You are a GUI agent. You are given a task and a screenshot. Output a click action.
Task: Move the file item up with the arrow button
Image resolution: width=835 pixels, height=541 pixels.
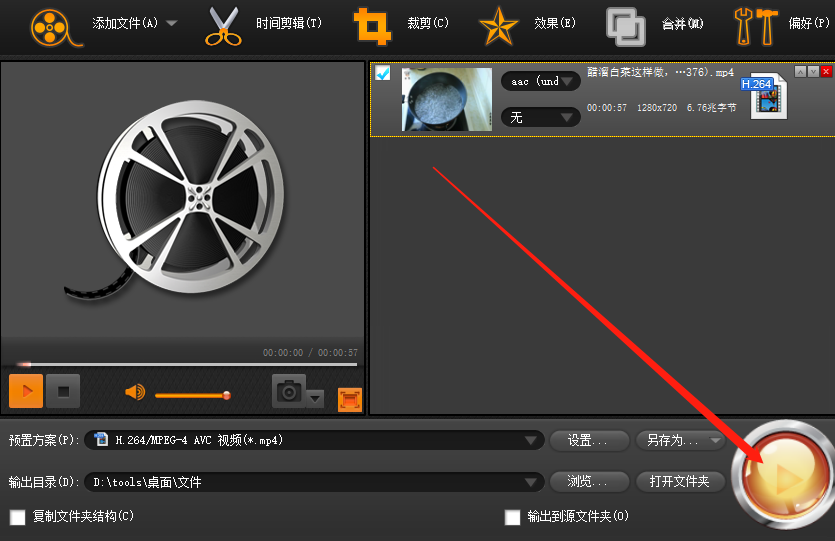coord(800,71)
